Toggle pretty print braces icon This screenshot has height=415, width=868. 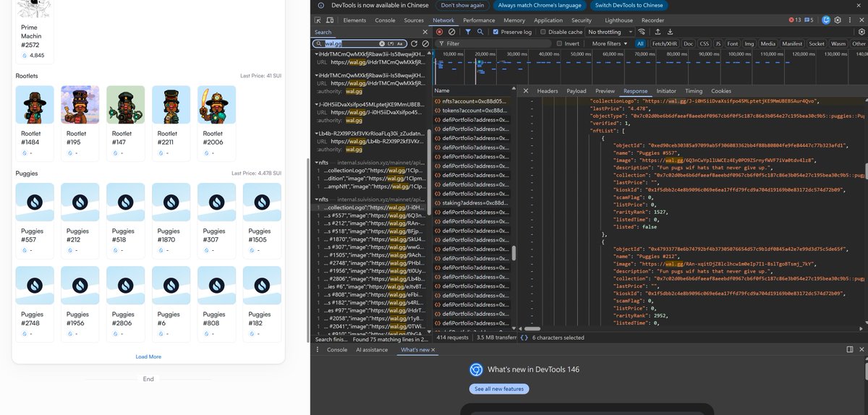coord(524,338)
